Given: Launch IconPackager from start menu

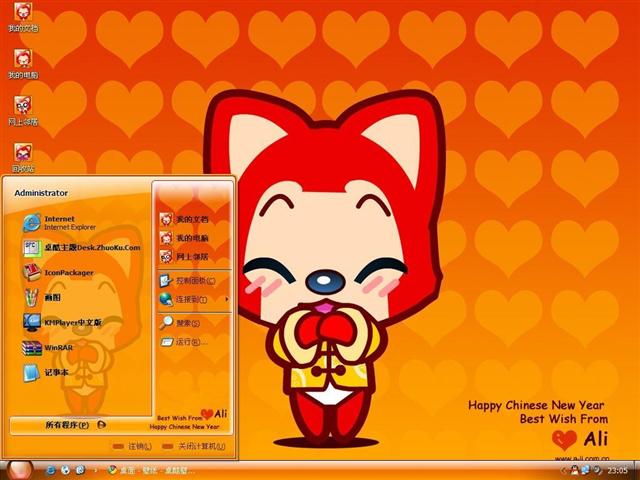Looking at the screenshot, I should pyautogui.click(x=58, y=273).
